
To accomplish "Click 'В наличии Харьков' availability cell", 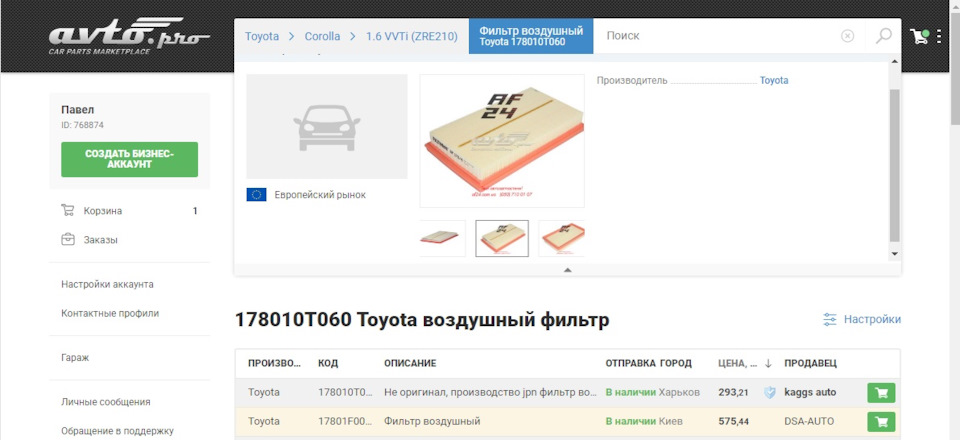I will click(x=653, y=392).
